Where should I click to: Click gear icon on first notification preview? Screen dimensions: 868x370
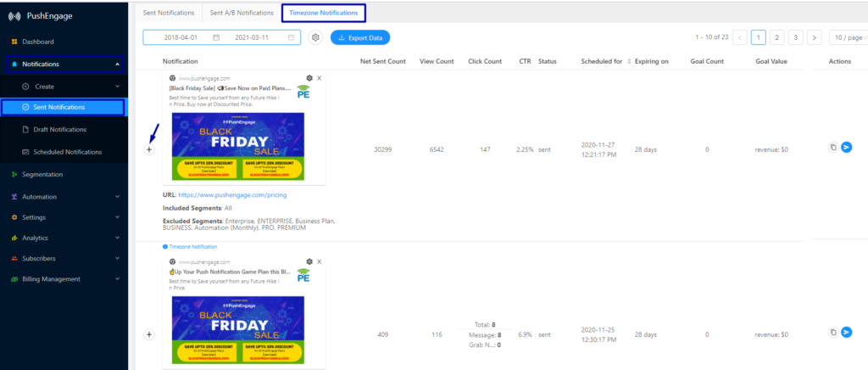(x=309, y=78)
